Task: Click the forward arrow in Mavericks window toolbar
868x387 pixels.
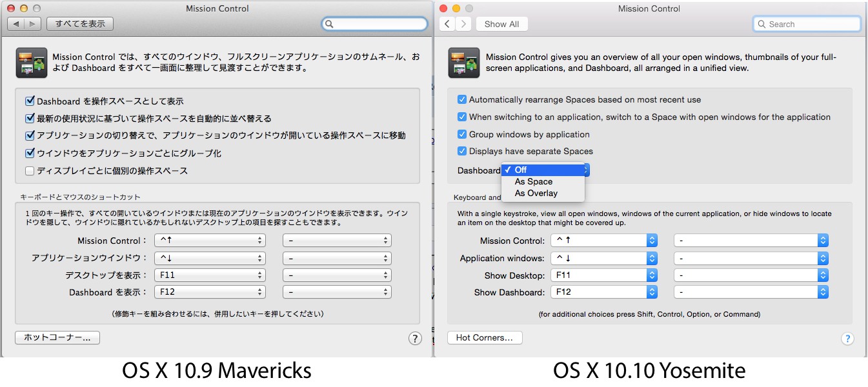Action: coord(33,24)
